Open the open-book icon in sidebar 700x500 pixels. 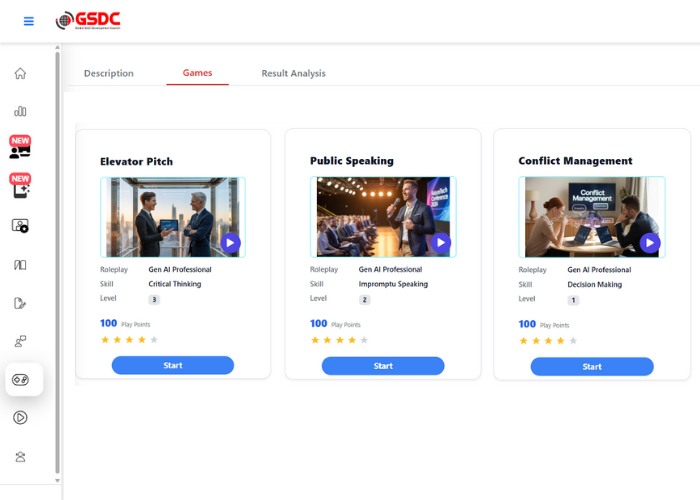pyautogui.click(x=20, y=265)
